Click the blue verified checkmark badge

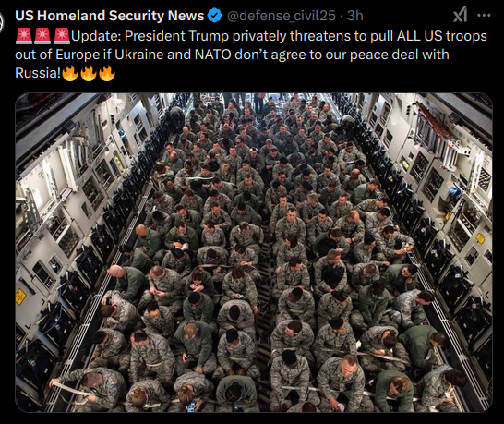pos(214,16)
